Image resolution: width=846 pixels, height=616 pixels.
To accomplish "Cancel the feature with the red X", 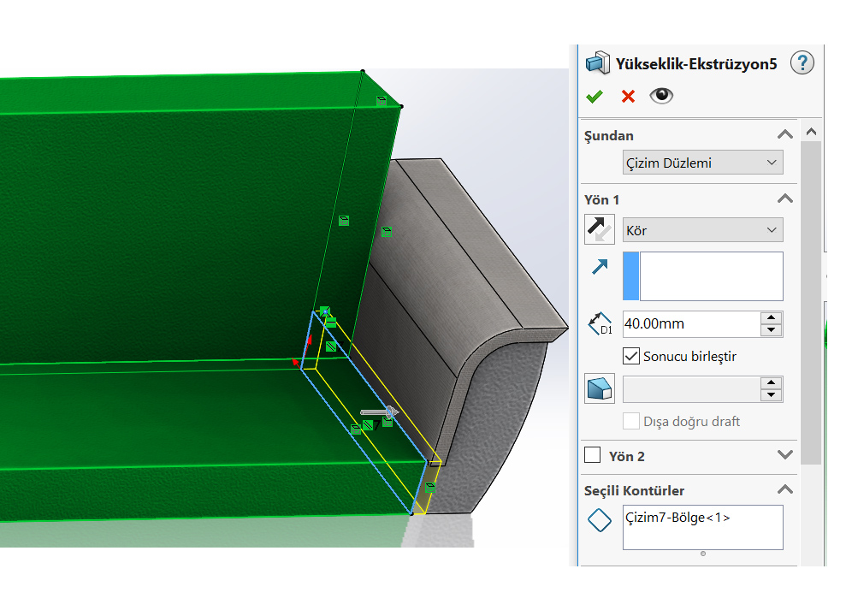I will click(x=628, y=97).
